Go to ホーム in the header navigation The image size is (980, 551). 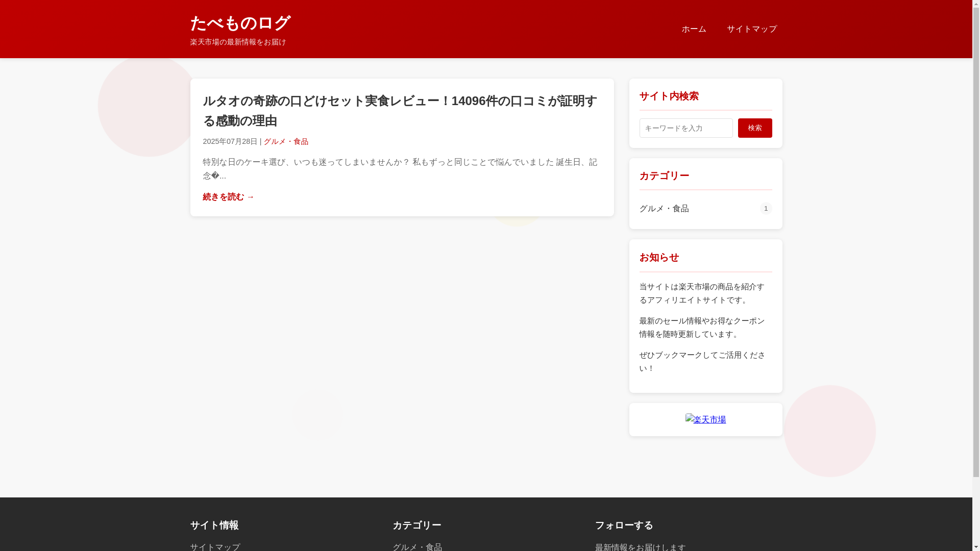[694, 29]
